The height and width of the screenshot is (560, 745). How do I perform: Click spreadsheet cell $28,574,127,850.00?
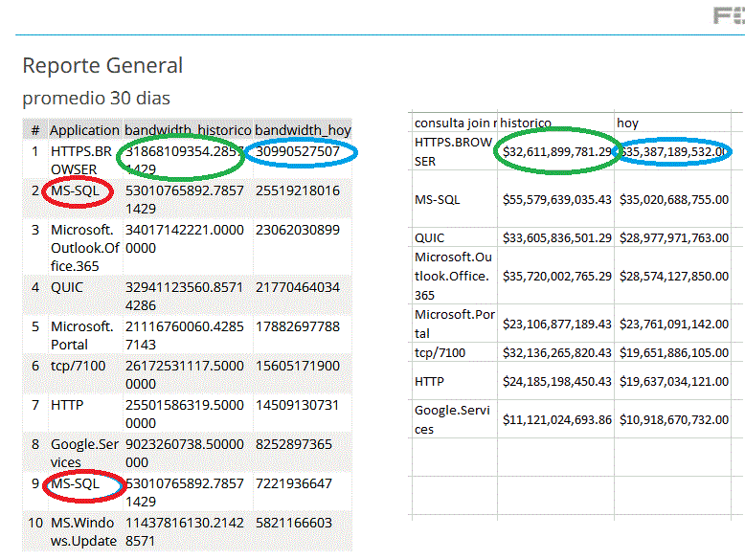674,277
